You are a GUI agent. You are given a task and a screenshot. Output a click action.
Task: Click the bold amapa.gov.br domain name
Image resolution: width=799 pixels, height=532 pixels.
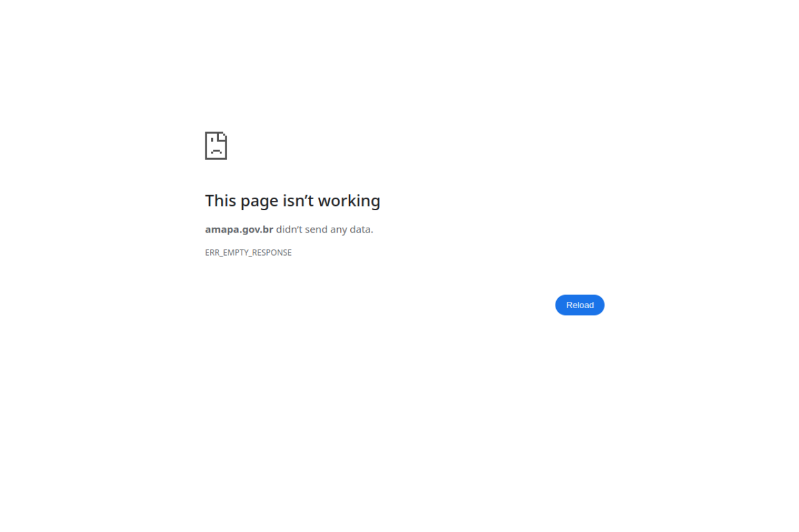pyautogui.click(x=239, y=229)
